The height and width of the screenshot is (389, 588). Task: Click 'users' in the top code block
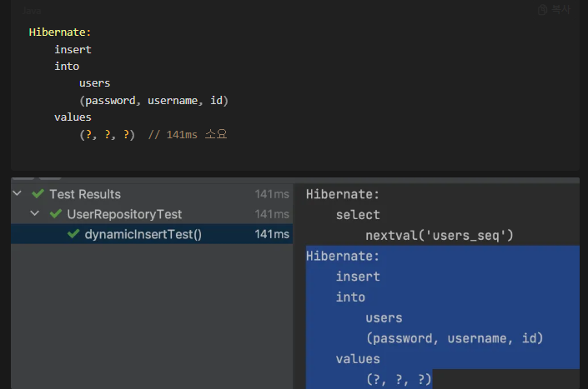coord(94,83)
